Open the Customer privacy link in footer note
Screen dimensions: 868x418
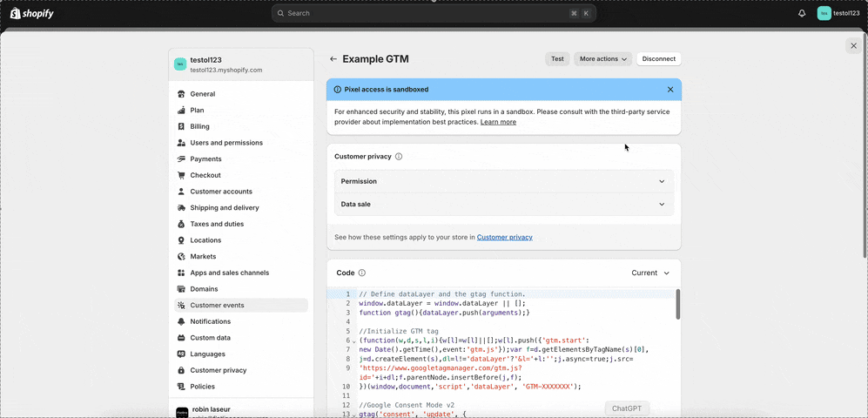pos(504,237)
